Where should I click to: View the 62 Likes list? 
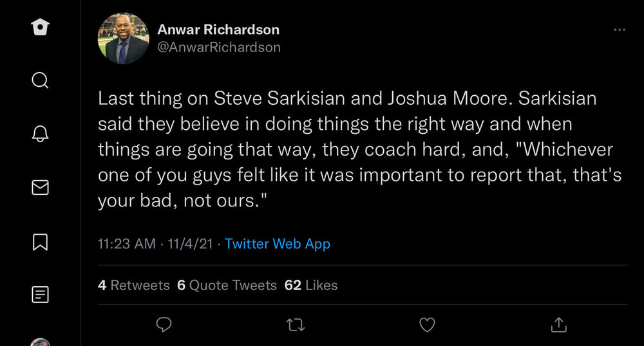pos(311,285)
